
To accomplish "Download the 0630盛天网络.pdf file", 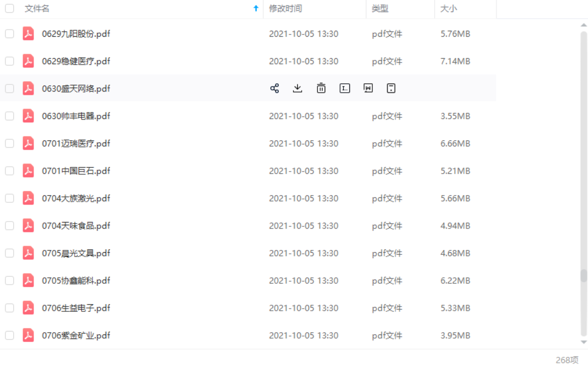I will coord(297,88).
